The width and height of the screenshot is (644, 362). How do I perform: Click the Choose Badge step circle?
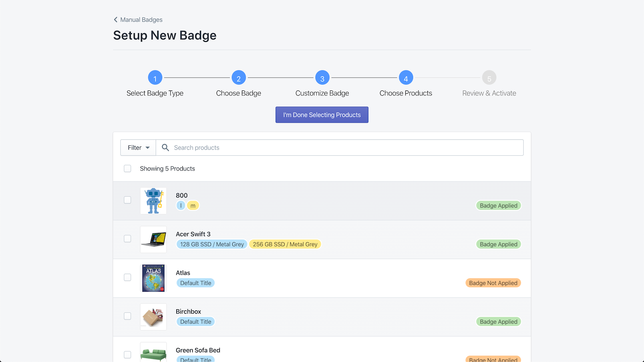(x=239, y=78)
